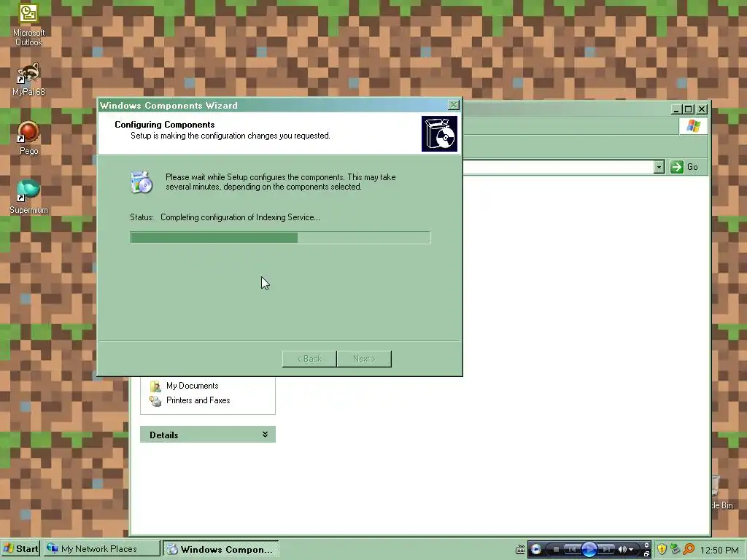The width and height of the screenshot is (747, 560).
Task: Click the 'Details' panel header label
Action: pyautogui.click(x=164, y=435)
